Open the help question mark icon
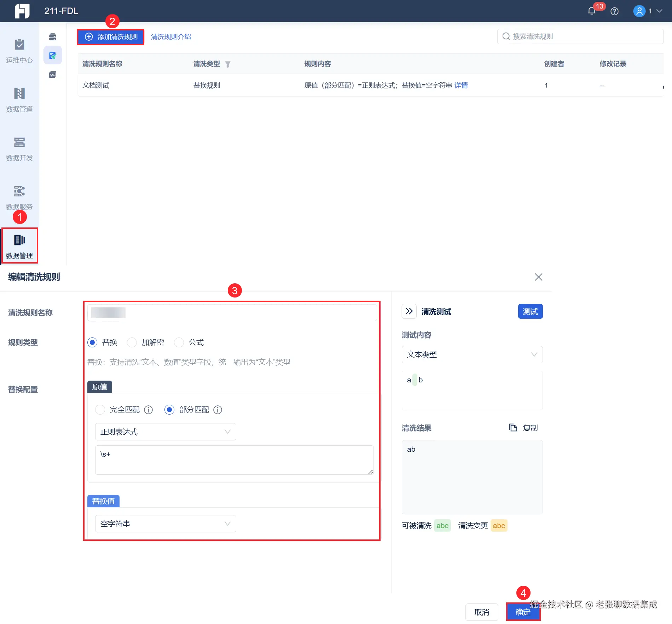 coord(615,11)
